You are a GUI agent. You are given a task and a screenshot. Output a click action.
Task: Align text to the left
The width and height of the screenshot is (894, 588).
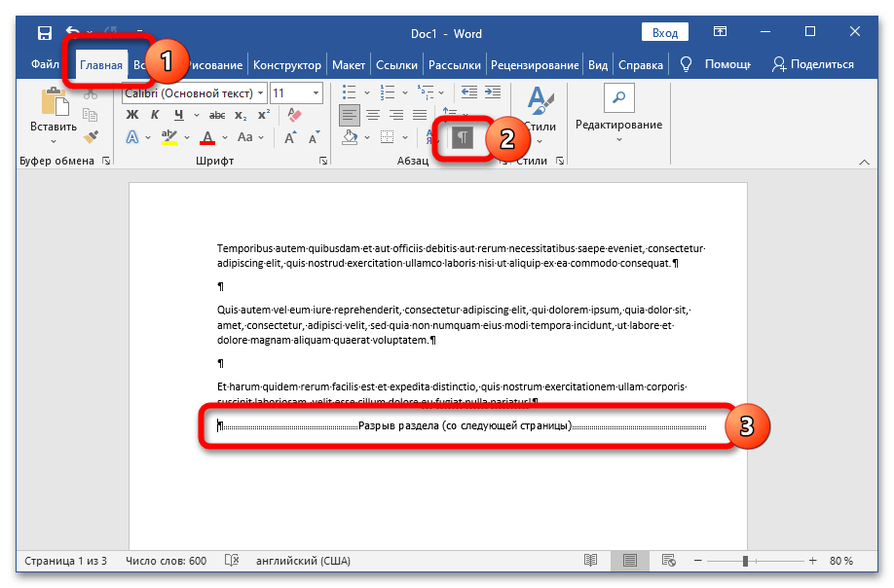coord(349,115)
